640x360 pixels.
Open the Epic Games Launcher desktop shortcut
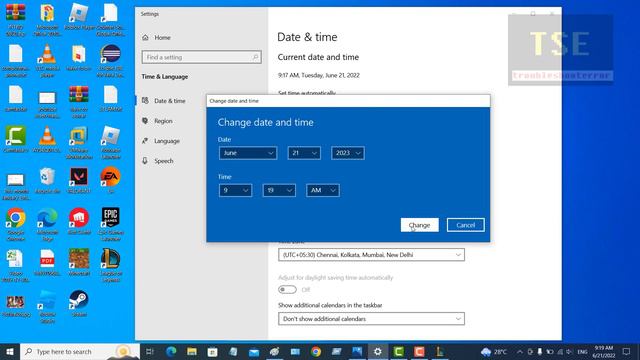(111, 224)
